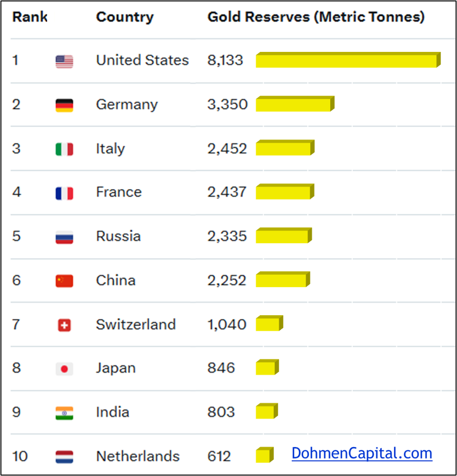Viewport: 457px width, 476px height.
Task: Click the Russia flag icon
Action: [64, 237]
